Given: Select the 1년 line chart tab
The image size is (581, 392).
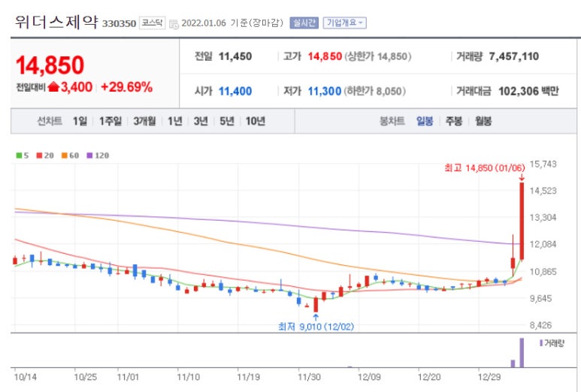Looking at the screenshot, I should [175, 121].
